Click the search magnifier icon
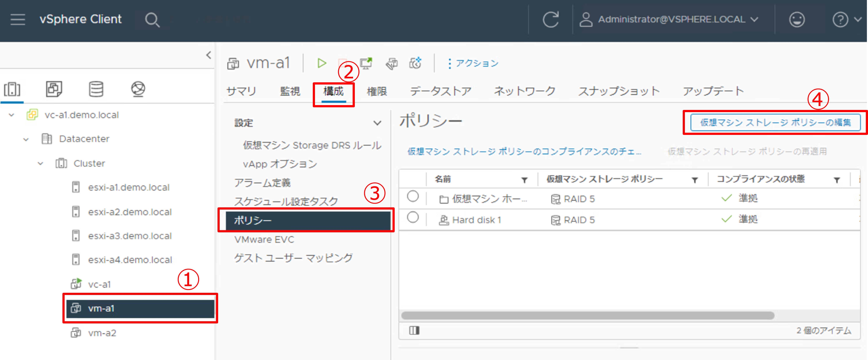The image size is (868, 360). point(152,19)
